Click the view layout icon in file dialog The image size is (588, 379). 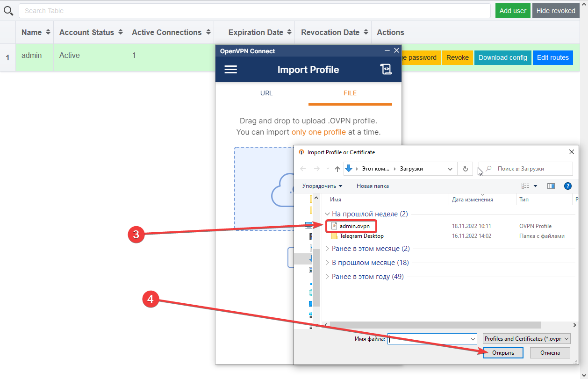(x=525, y=186)
